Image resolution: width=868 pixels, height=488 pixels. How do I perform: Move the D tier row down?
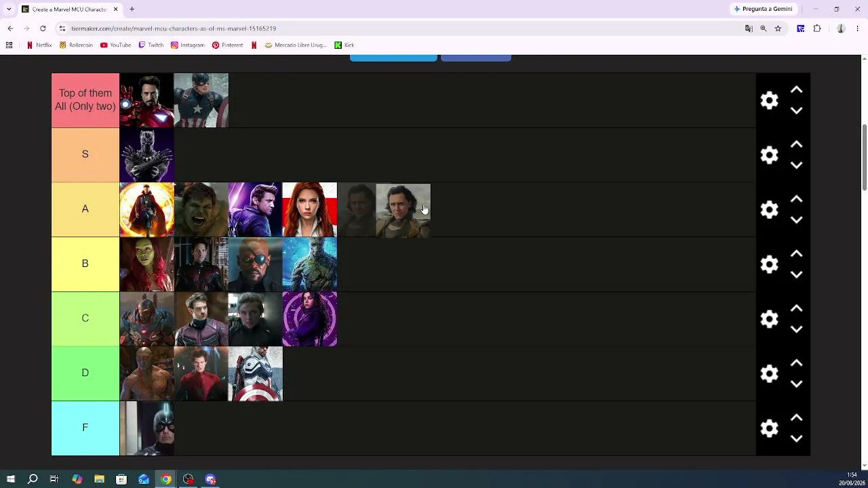[x=797, y=384]
